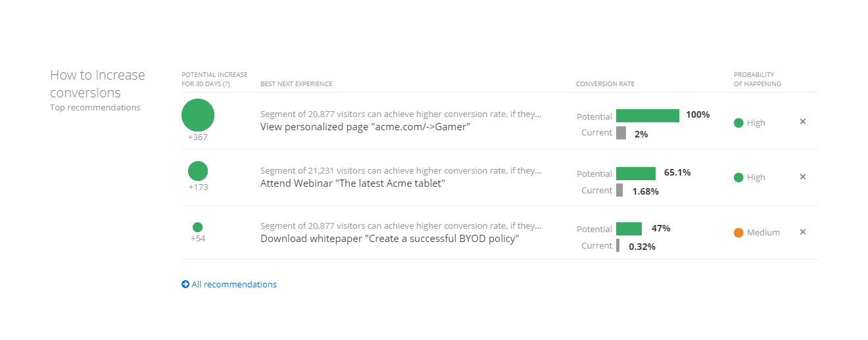Dismiss the "acme.com/->Gamer" recommendation
The image size is (868, 340).
(802, 122)
